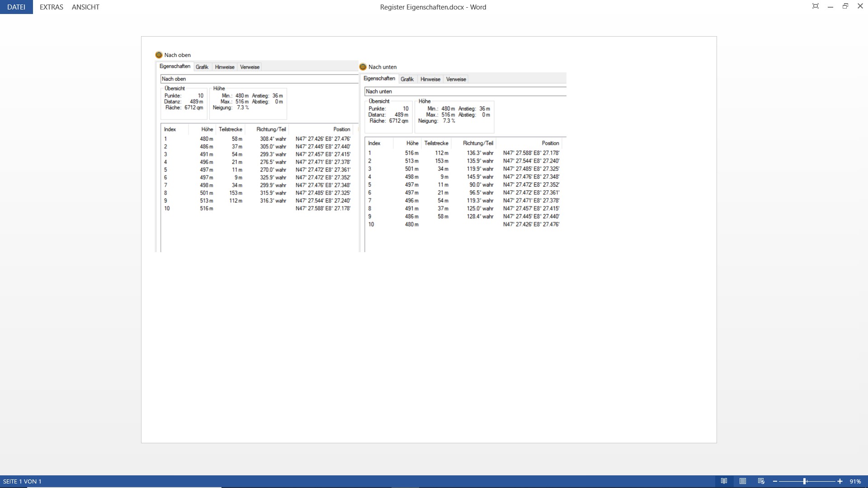Open the DATEI menu
Viewport: 868px width, 488px height.
[x=16, y=7]
